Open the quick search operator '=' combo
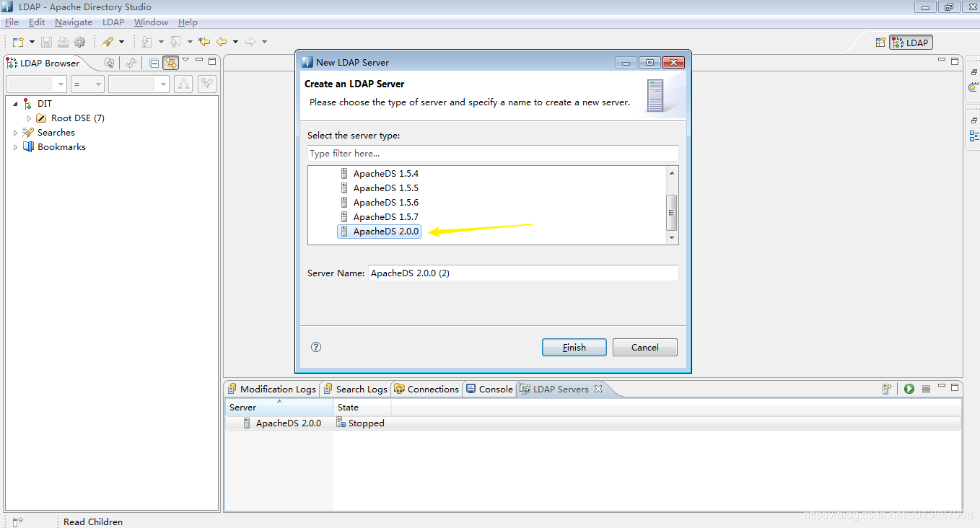This screenshot has width=980, height=528. pos(88,84)
